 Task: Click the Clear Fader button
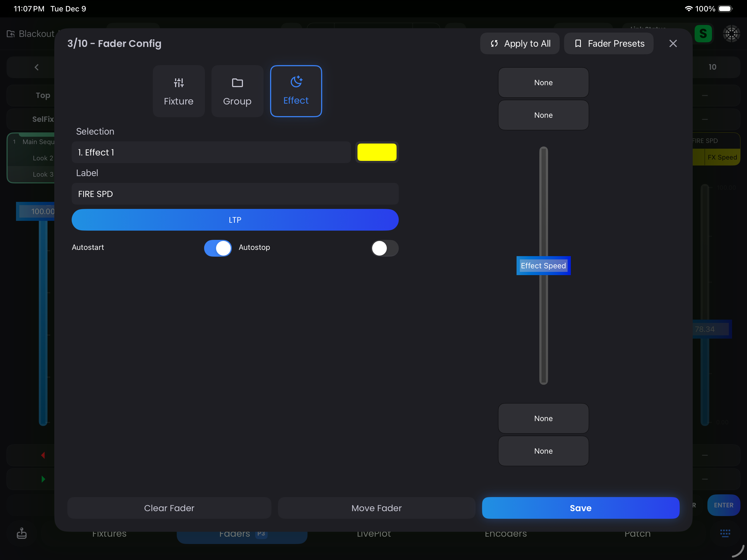(169, 508)
